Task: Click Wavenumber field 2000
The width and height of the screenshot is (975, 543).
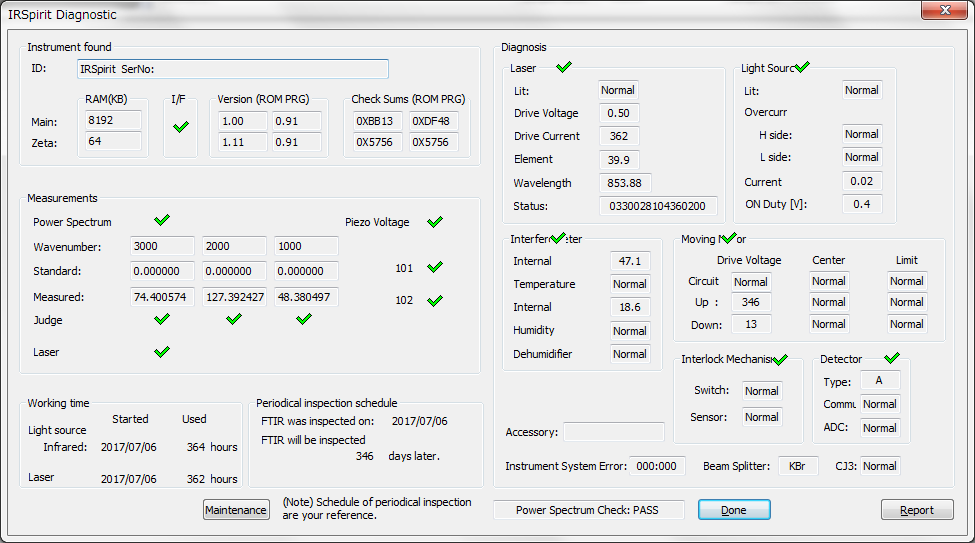Action: [x=234, y=246]
